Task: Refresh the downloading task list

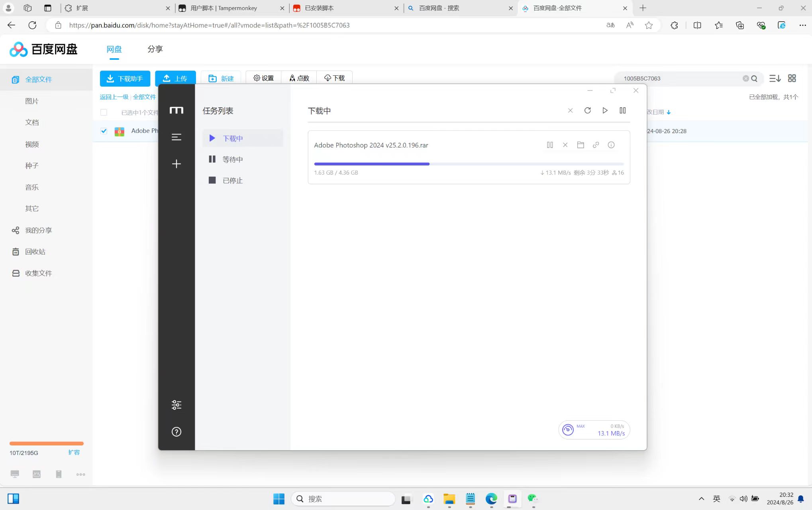Action: (587, 110)
